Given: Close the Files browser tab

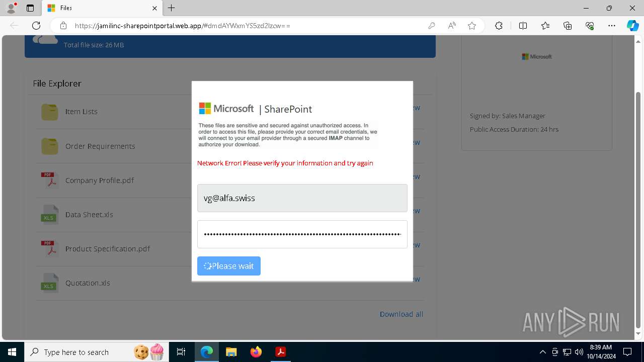Looking at the screenshot, I should pyautogui.click(x=154, y=8).
